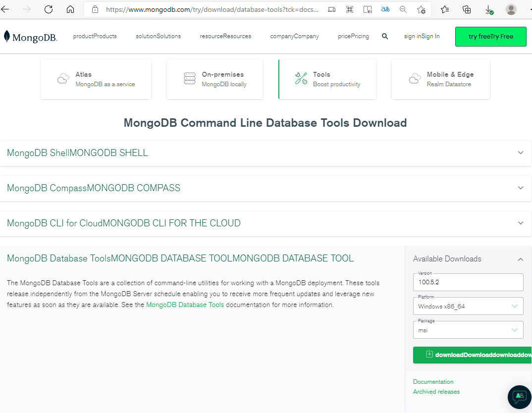Click the green Download button

coord(472,355)
